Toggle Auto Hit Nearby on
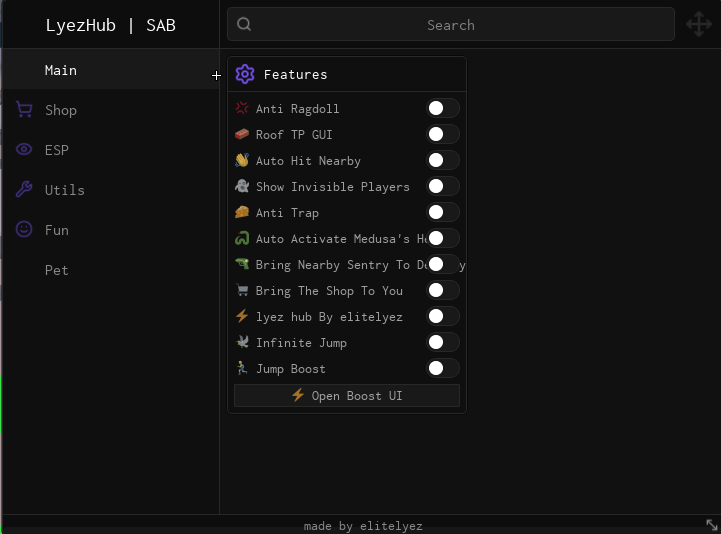Viewport: 721px width, 534px height. (443, 160)
